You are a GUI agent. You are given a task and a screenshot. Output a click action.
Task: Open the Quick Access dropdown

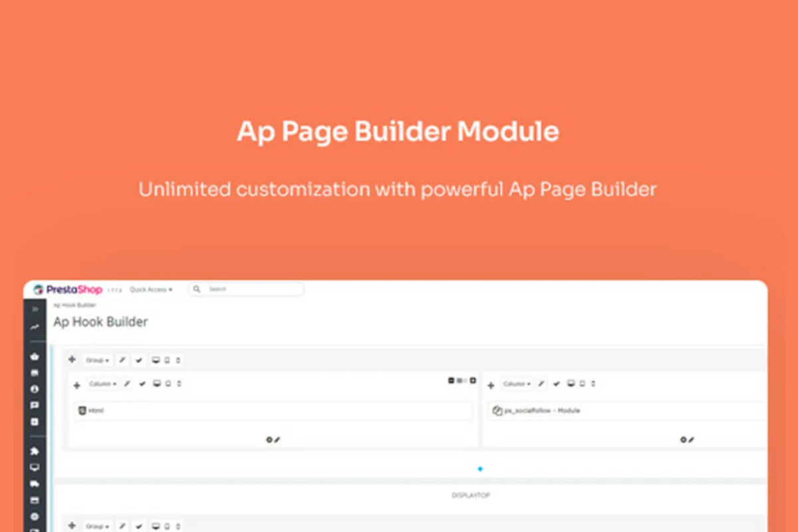coord(151,289)
